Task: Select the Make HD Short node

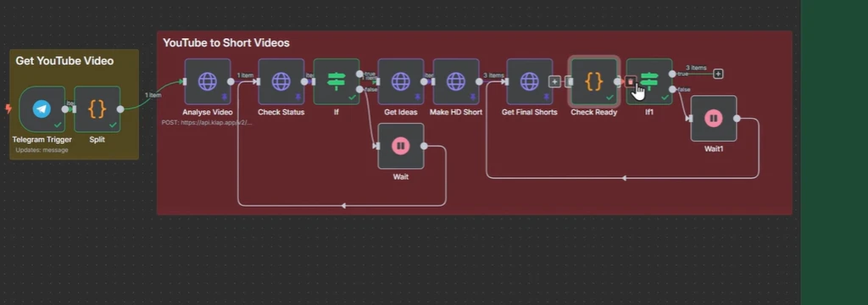Action: pos(456,81)
